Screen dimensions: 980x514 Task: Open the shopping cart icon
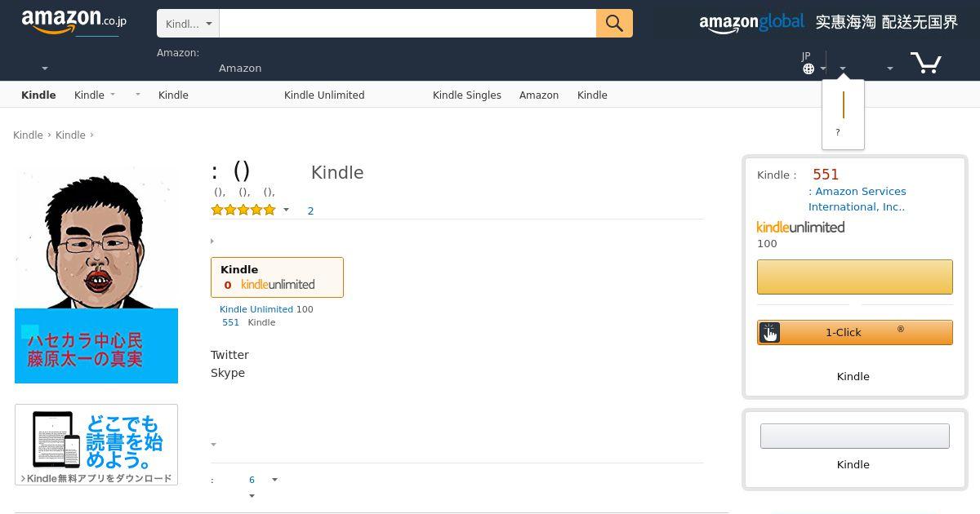pos(925,62)
